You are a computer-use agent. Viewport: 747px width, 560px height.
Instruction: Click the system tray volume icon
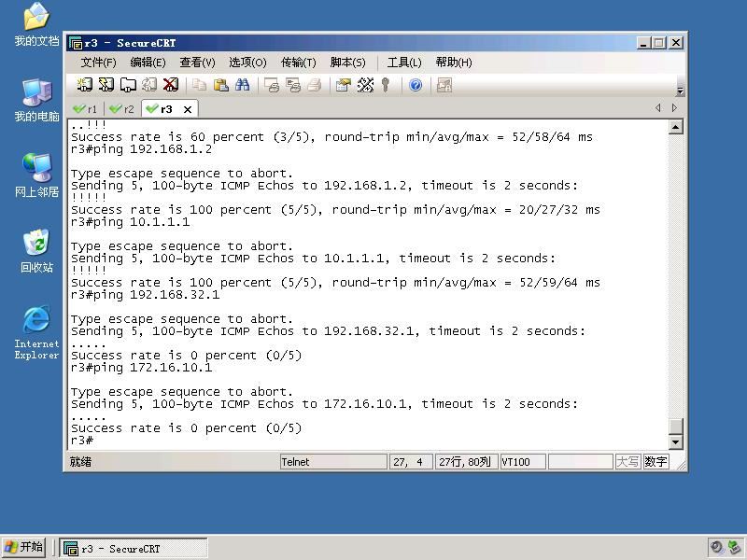[716, 548]
